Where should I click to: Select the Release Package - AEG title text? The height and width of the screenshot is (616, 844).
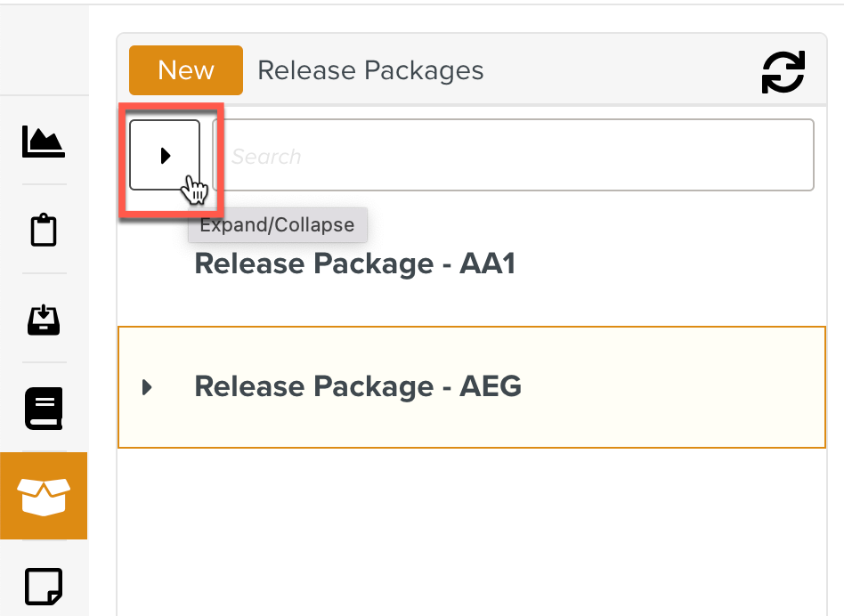357,386
